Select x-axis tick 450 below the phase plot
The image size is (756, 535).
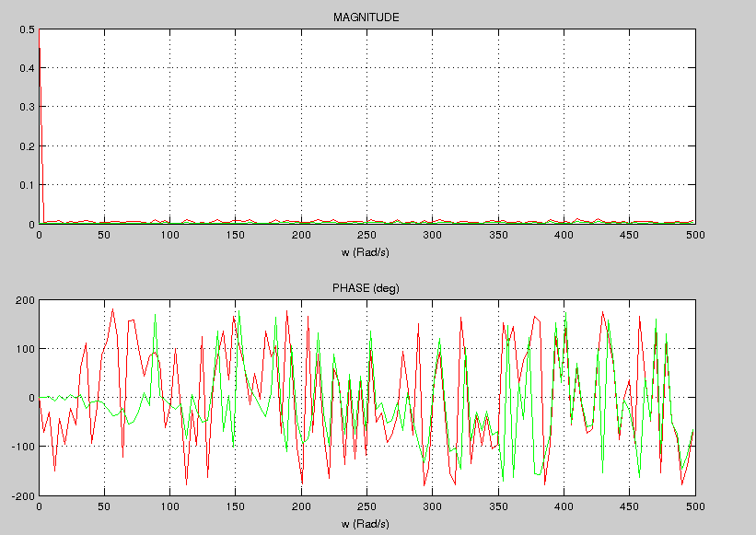click(629, 506)
